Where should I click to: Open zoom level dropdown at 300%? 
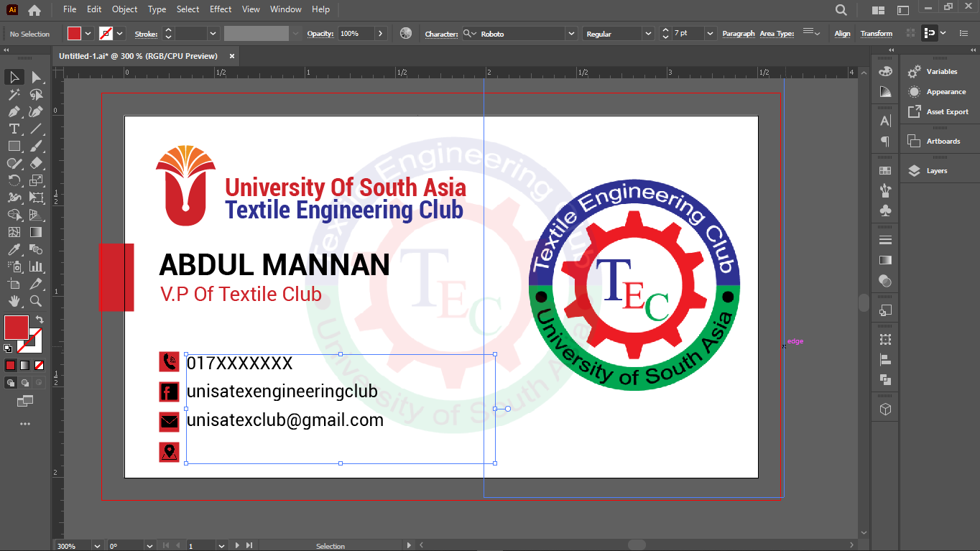(x=97, y=546)
